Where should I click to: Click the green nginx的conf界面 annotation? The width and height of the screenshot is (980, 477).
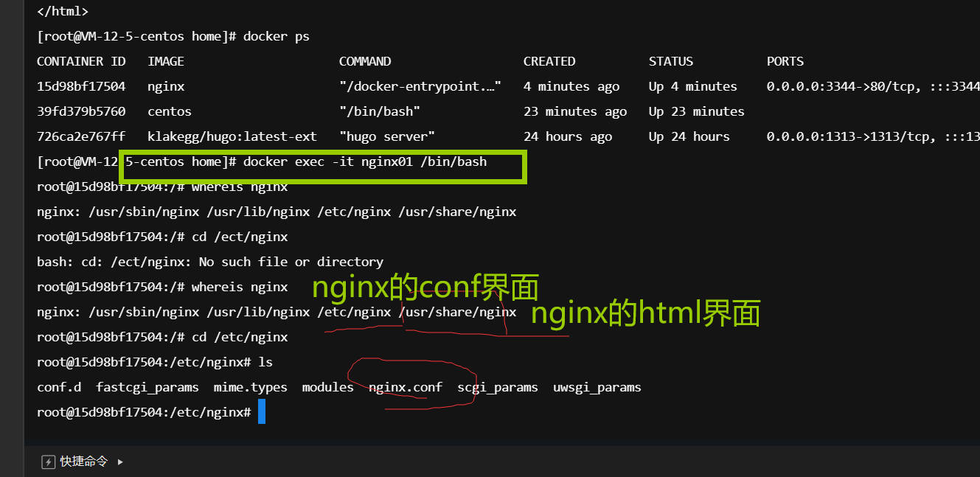click(x=425, y=288)
